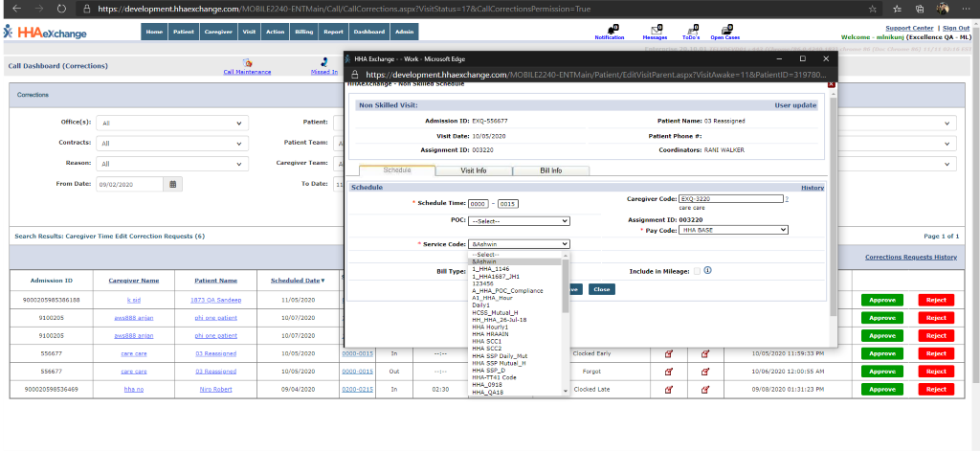Image resolution: width=980 pixels, height=452 pixels.
Task: Click the Close button in the dialog
Action: pos(601,289)
